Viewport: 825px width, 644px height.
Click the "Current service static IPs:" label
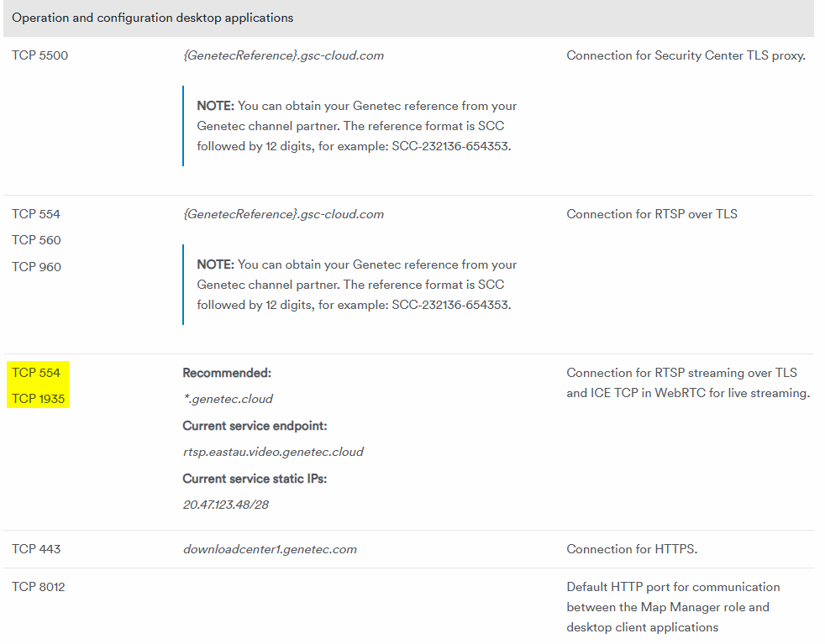point(255,479)
